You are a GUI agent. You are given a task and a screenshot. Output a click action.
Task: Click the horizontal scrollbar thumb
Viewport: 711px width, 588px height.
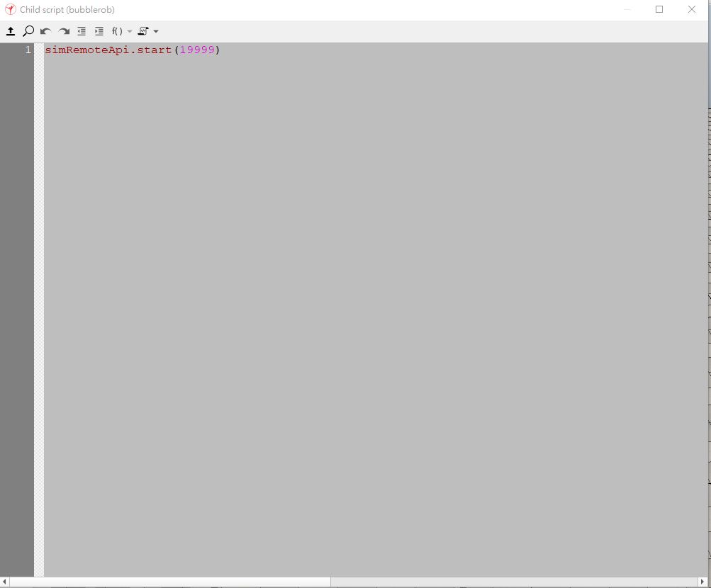click(170, 582)
